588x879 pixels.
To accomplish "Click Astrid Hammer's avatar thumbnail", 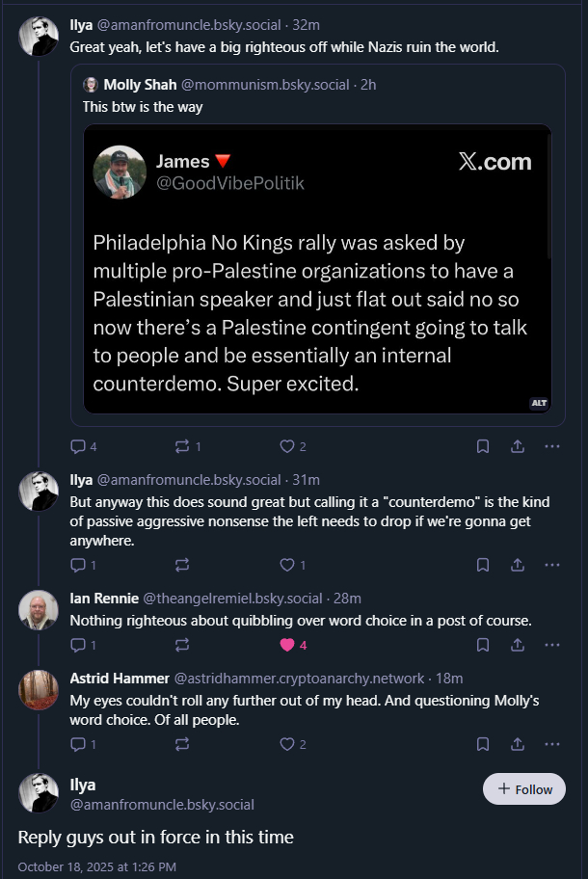I will point(40,690).
